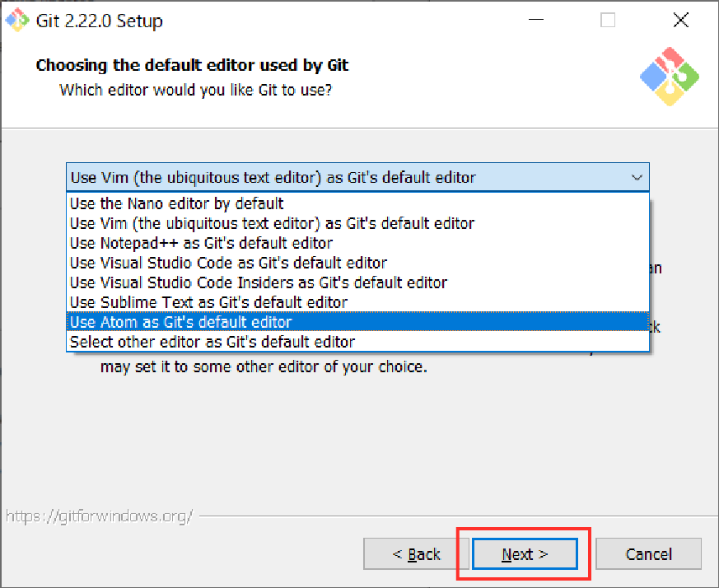Choose Vim as Git's default editor
The height and width of the screenshot is (588, 719).
272,223
